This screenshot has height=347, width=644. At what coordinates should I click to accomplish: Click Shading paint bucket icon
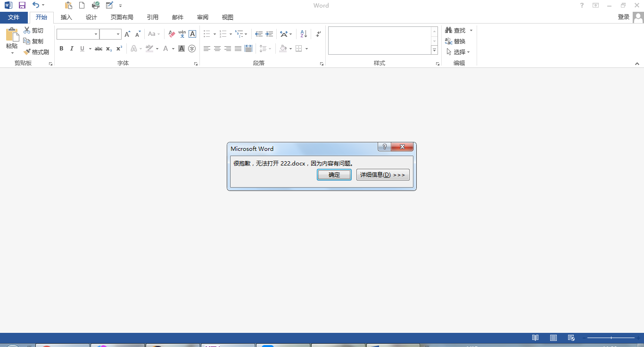pyautogui.click(x=283, y=49)
